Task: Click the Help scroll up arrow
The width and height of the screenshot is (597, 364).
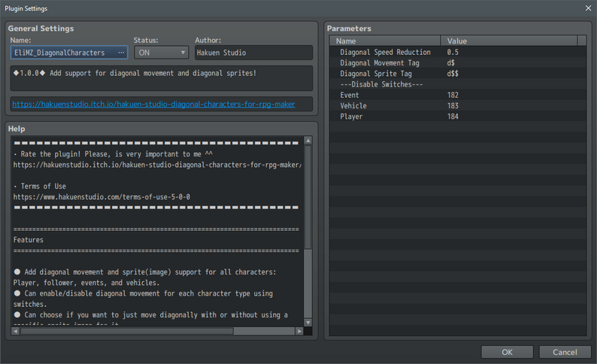Action: (308, 141)
